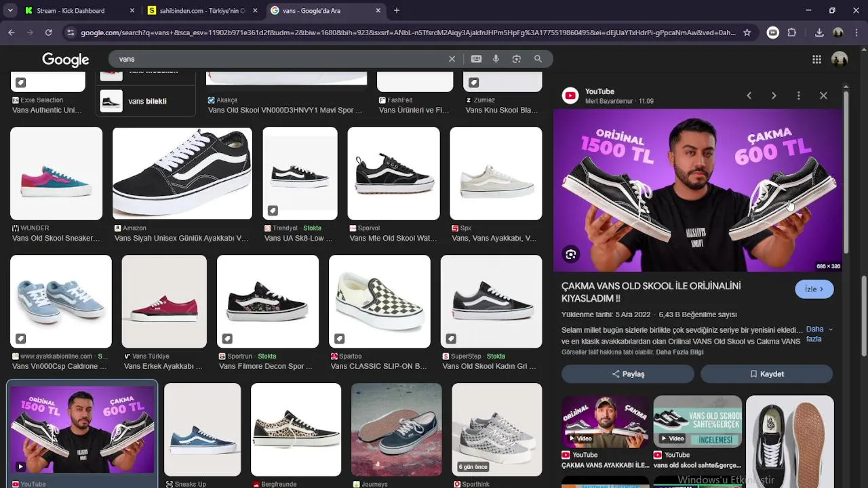The height and width of the screenshot is (488, 868).
Task: Click the Lens icon on preview image
Action: tap(571, 255)
